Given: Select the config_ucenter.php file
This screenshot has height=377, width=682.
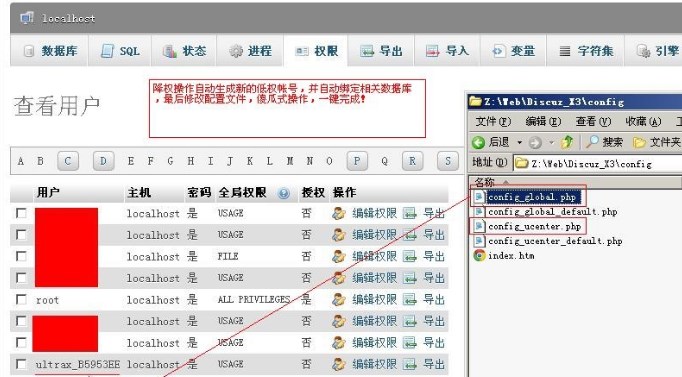Looking at the screenshot, I should (x=534, y=226).
